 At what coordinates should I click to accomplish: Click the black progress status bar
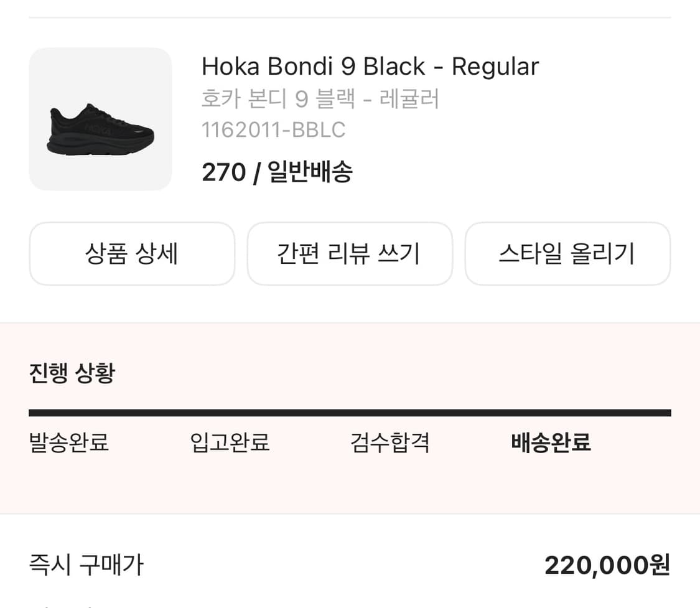350,413
